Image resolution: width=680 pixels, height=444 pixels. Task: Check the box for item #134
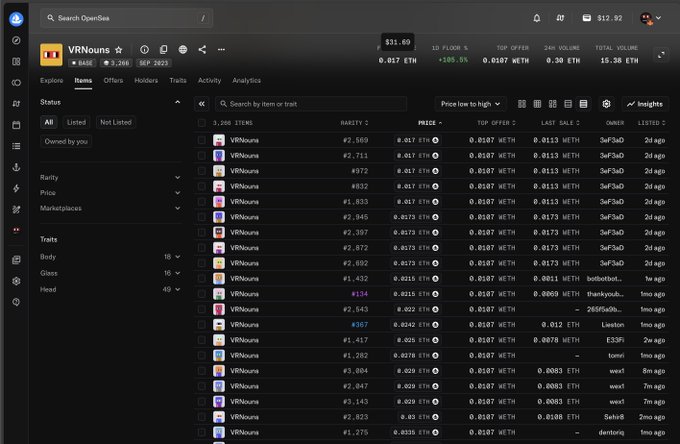click(202, 294)
